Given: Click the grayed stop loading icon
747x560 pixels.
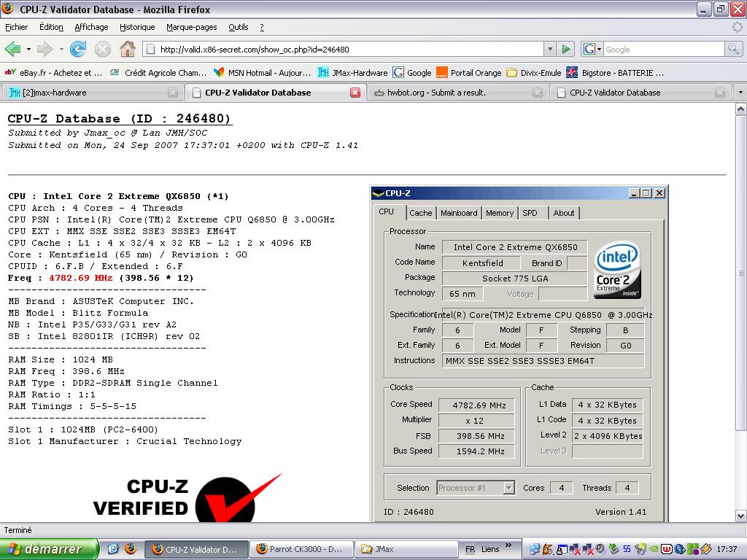Looking at the screenshot, I should pos(102,49).
